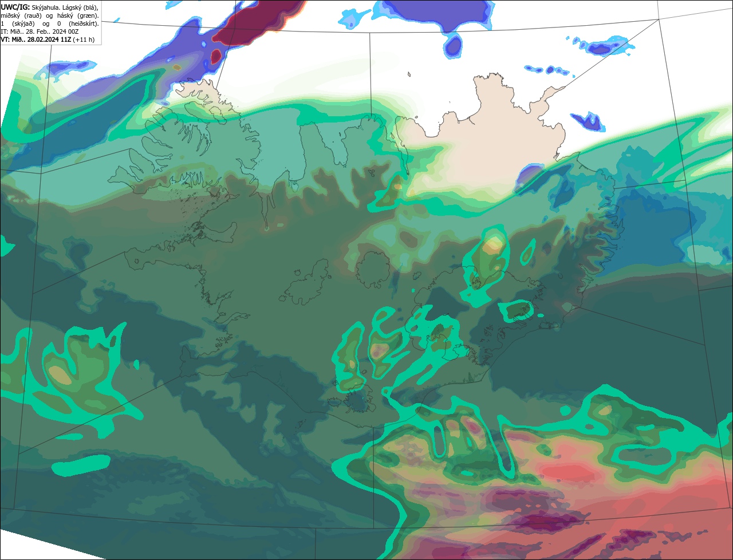Click the text "1 (skýjað)"
The image size is (733, 560).
point(18,24)
